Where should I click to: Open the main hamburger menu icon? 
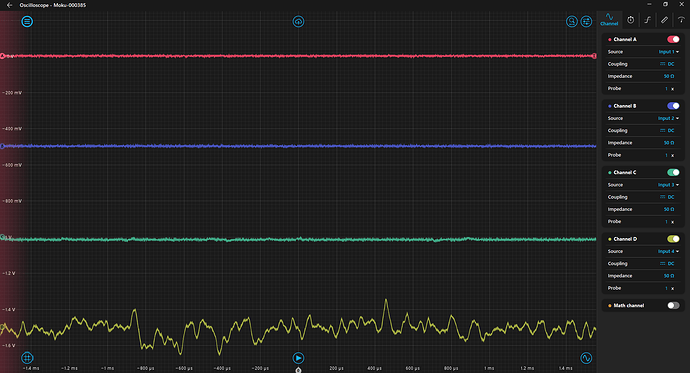click(27, 22)
